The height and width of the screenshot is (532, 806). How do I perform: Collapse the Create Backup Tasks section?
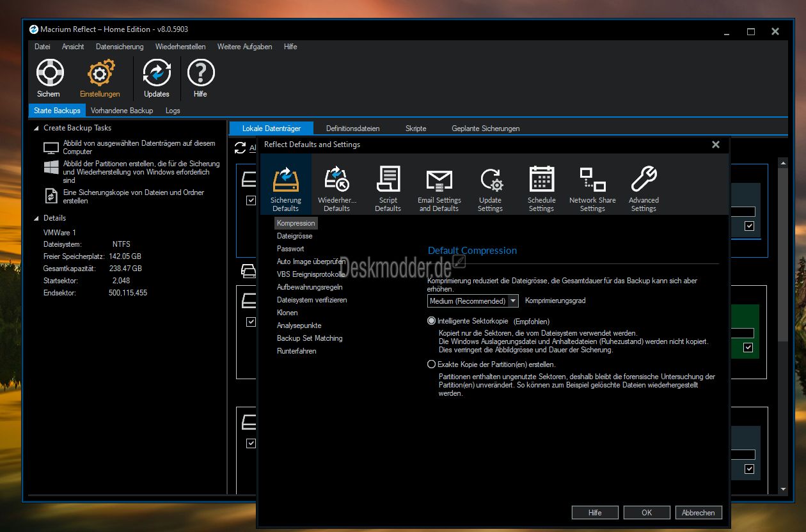[36, 128]
